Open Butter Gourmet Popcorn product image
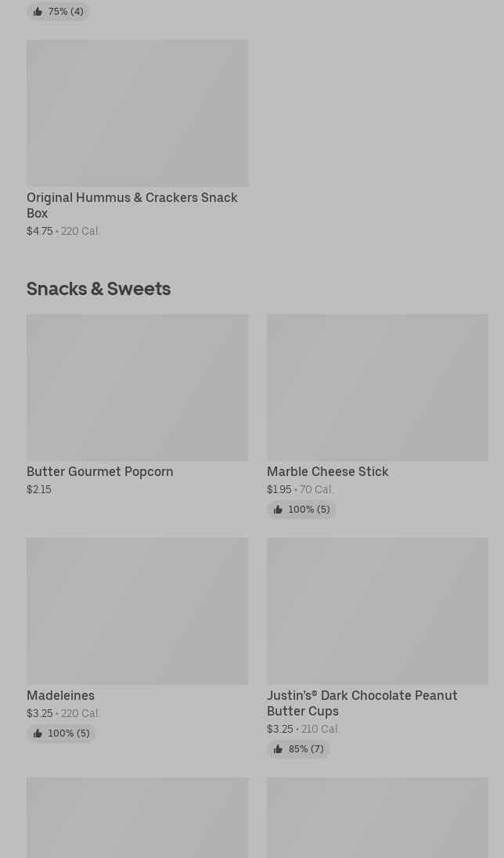This screenshot has height=858, width=504. tap(137, 387)
